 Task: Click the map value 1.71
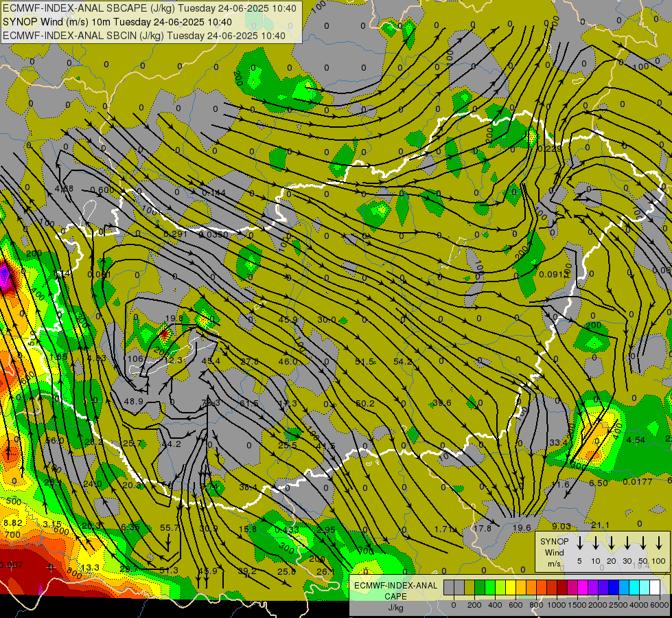(443, 529)
